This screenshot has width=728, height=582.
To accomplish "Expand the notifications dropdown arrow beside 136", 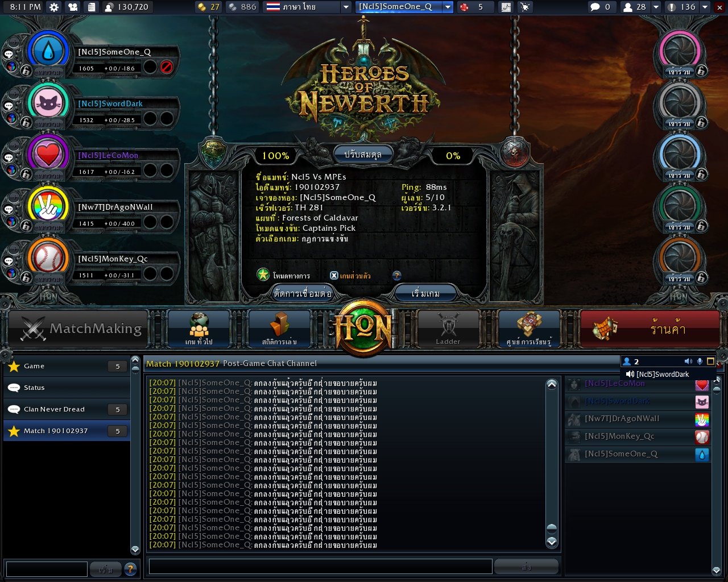I will pyautogui.click(x=705, y=7).
